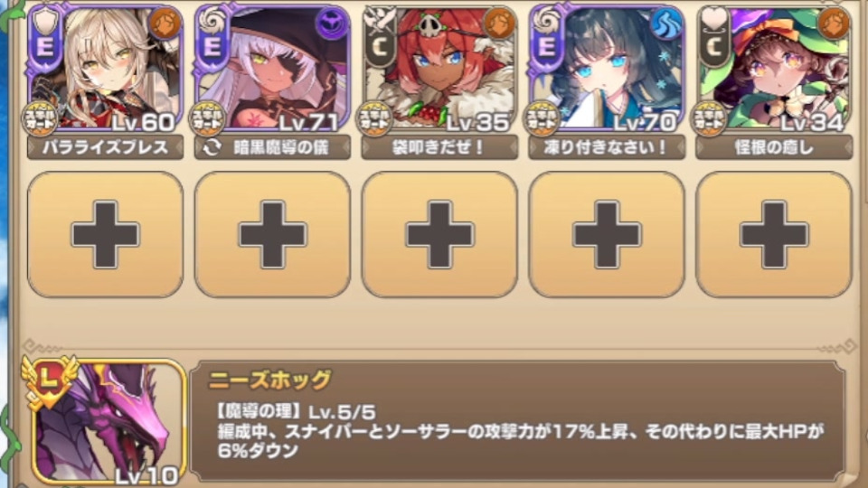868x488 pixels.
Task: Add a member in the empty slot under the Lv35 card
Action: tap(439, 235)
